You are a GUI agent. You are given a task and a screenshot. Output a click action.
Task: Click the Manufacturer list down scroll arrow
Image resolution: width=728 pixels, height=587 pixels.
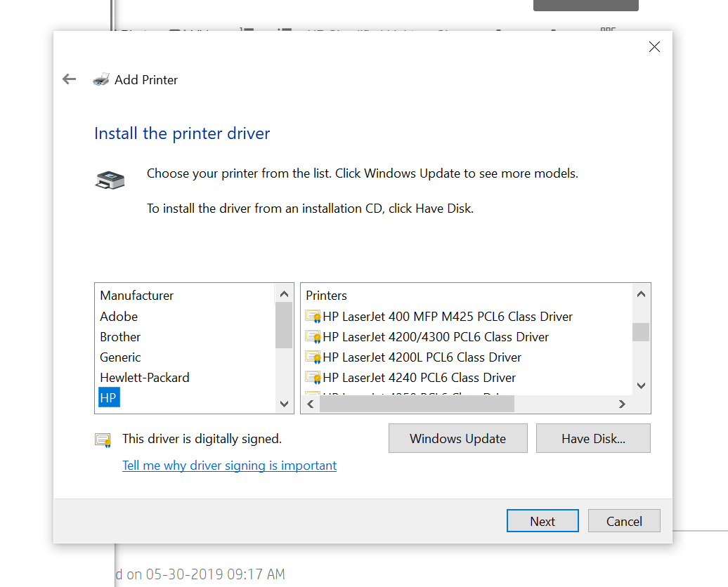coord(283,404)
